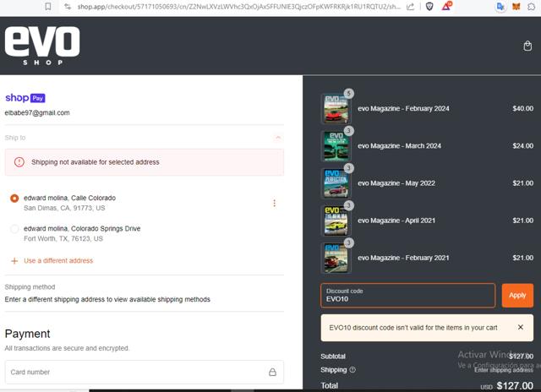Click 'evo Magazine - February 2024' text
The width and height of the screenshot is (541, 392).
coord(403,109)
